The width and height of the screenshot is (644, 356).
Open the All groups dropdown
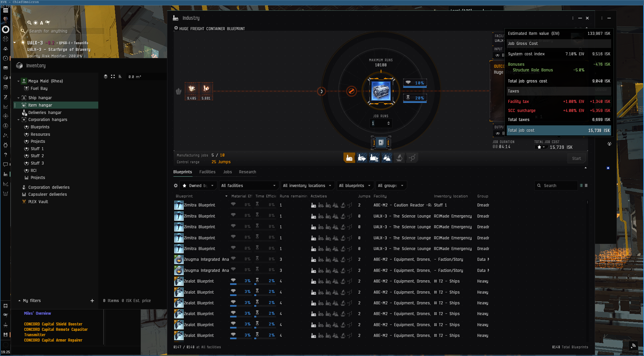(x=391, y=185)
